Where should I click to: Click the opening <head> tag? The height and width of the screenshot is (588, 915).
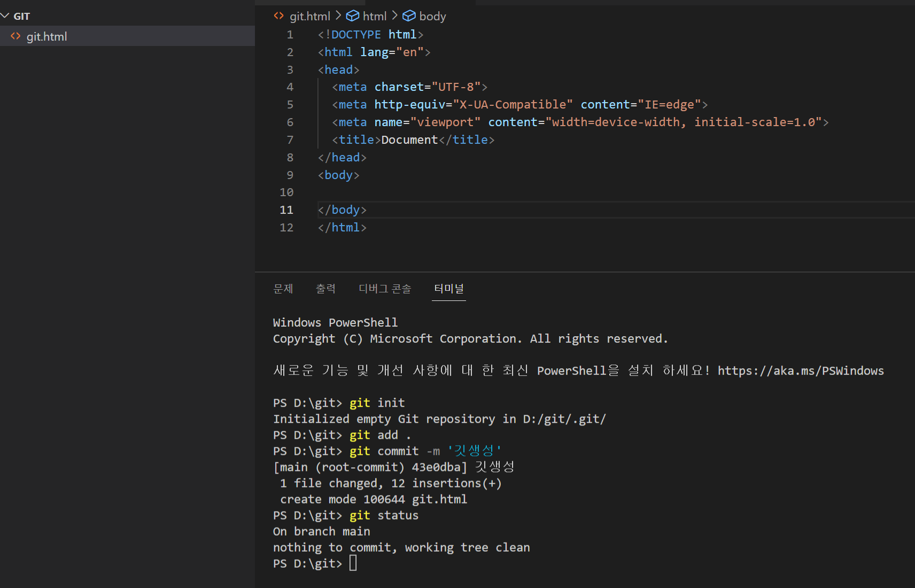coord(338,70)
